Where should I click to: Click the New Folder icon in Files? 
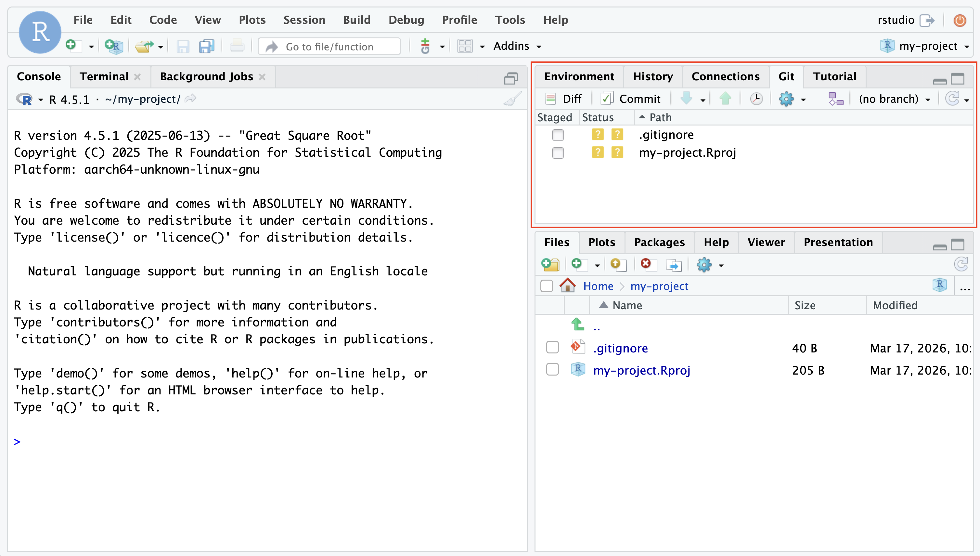pos(550,264)
